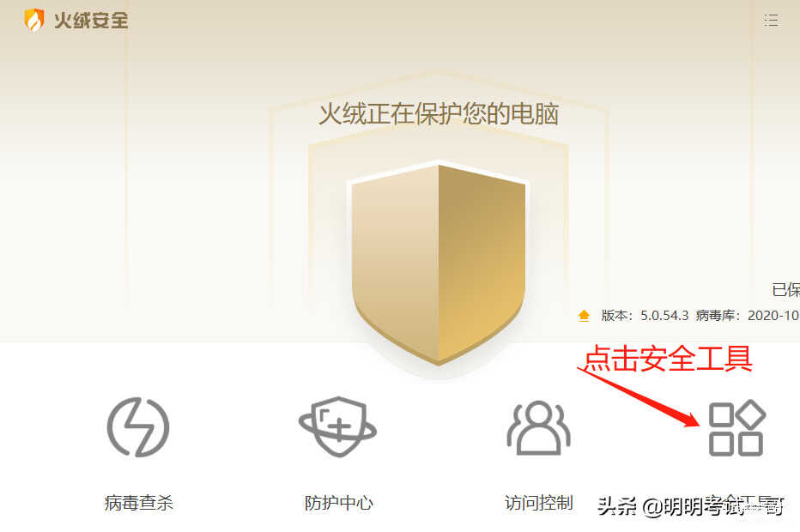Select the 防护中心 label
Image resolution: width=800 pixels, height=532 pixels.
pyautogui.click(x=339, y=503)
